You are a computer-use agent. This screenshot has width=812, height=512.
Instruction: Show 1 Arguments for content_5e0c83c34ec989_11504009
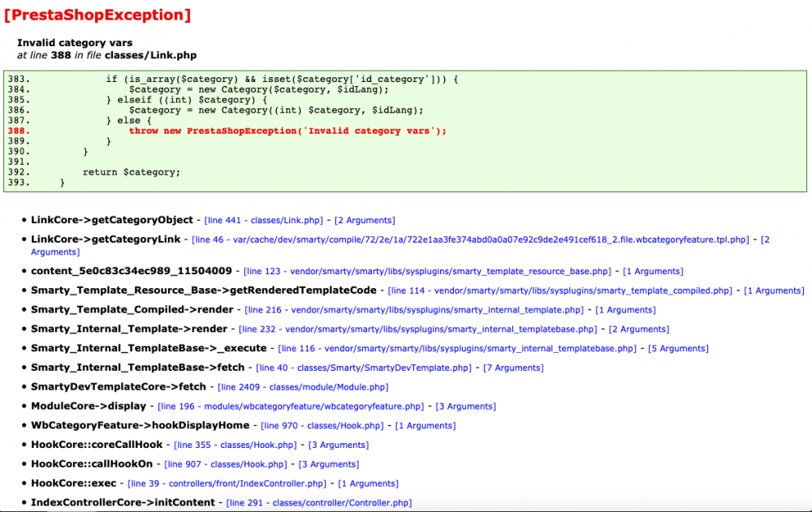point(653,271)
